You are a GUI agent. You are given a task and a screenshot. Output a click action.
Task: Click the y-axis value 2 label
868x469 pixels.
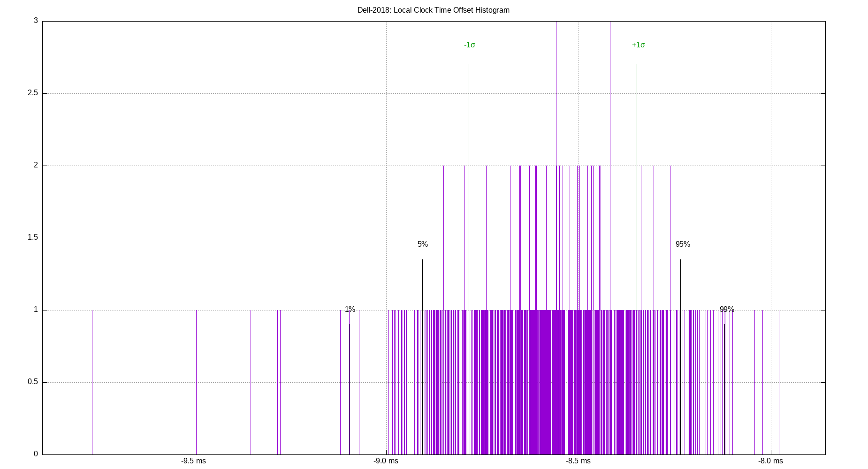[36, 166]
